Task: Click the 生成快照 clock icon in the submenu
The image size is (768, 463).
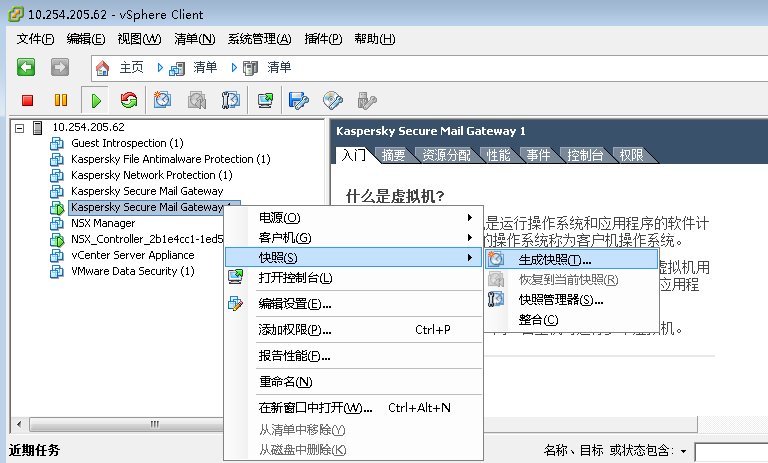Action: pyautogui.click(x=496, y=259)
